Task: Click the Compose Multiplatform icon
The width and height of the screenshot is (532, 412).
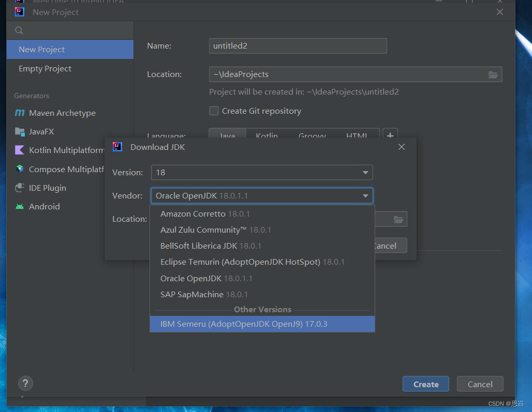Action: (20, 169)
